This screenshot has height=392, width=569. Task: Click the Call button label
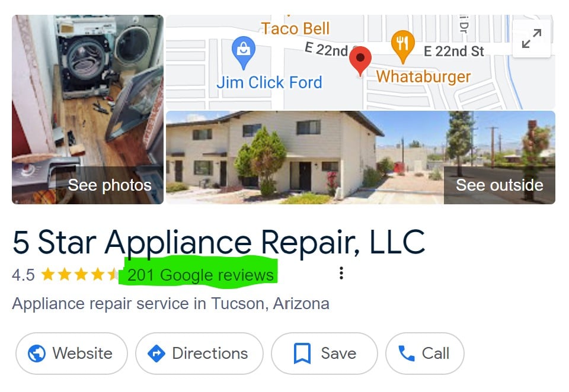[x=436, y=353]
